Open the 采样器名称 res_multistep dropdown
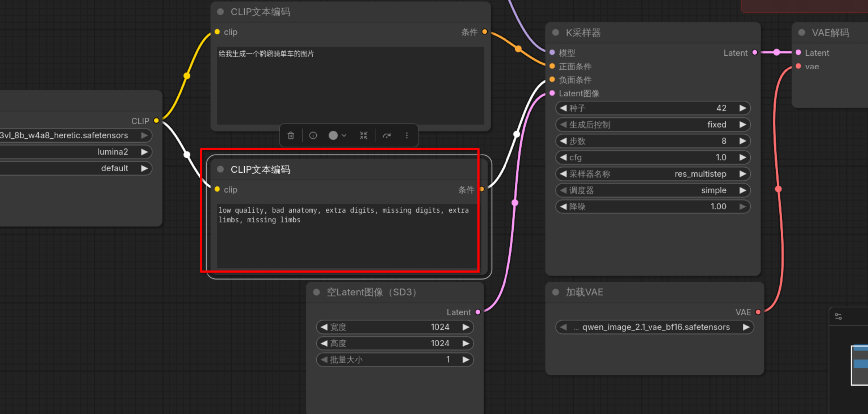The height and width of the screenshot is (414, 868). tap(653, 174)
